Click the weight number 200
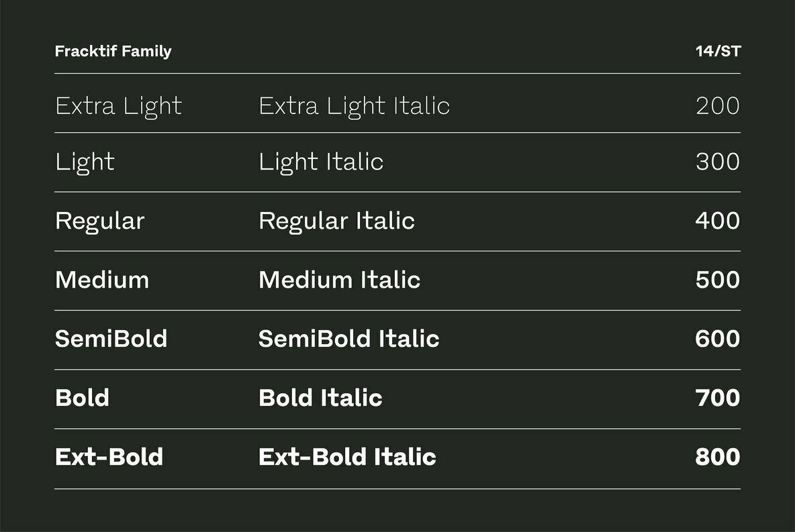Image resolution: width=795 pixels, height=532 pixels. (718, 106)
